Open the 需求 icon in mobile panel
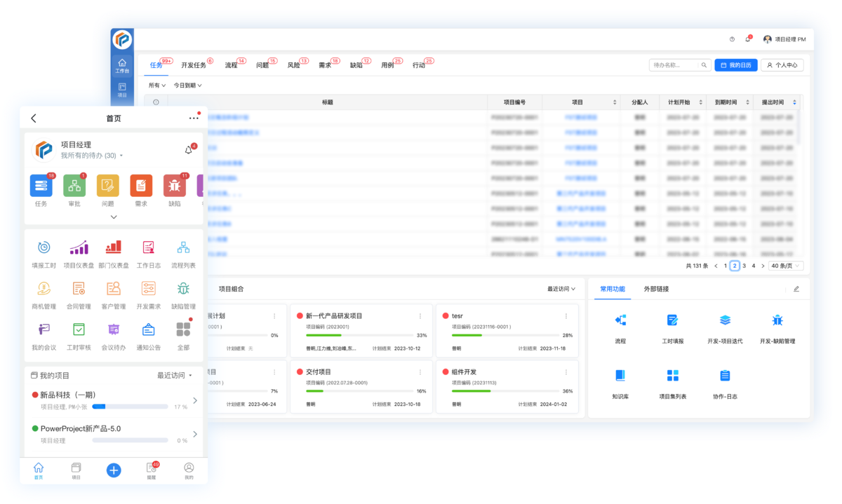Viewport: 842px width, 504px height. point(141,186)
